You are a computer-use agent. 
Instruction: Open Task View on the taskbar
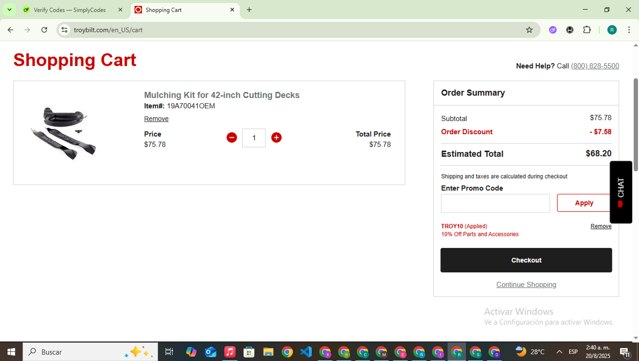169,352
